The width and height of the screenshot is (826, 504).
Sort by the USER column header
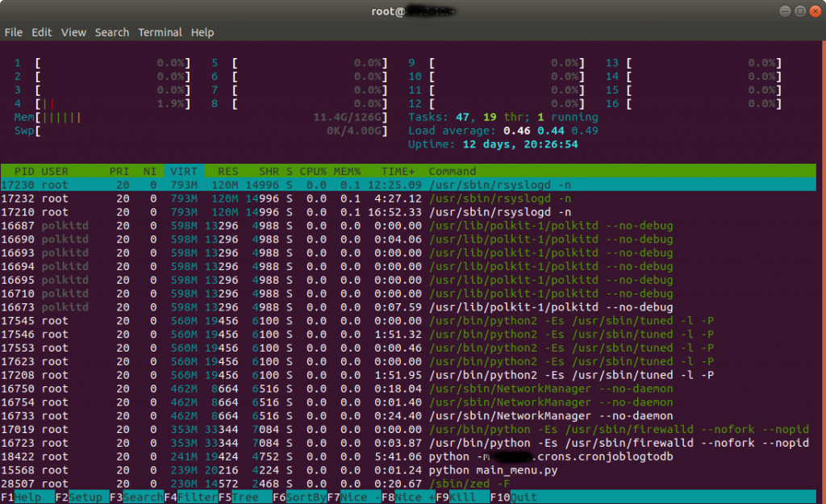point(55,171)
